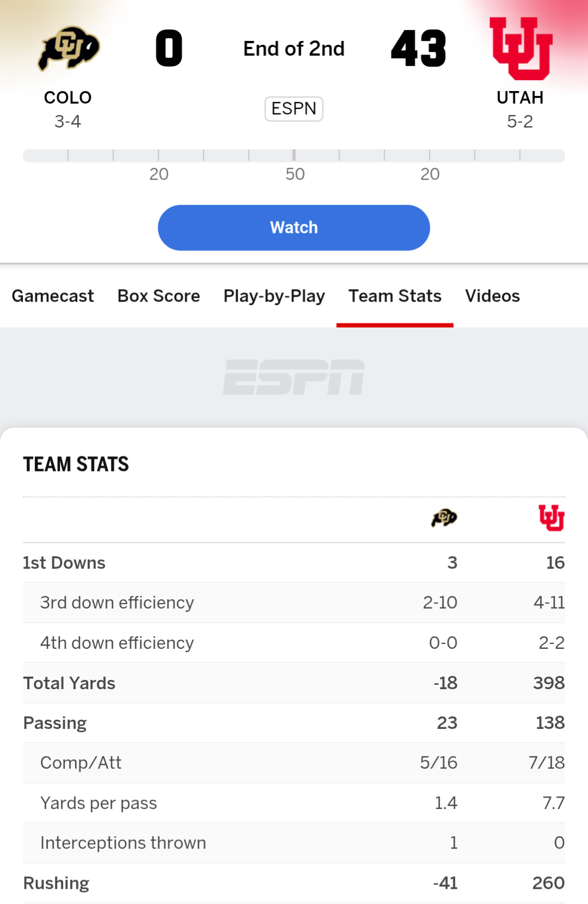Tap the Colorado Buffaloes logo in header
The width and height of the screenshot is (588, 904).
click(68, 49)
